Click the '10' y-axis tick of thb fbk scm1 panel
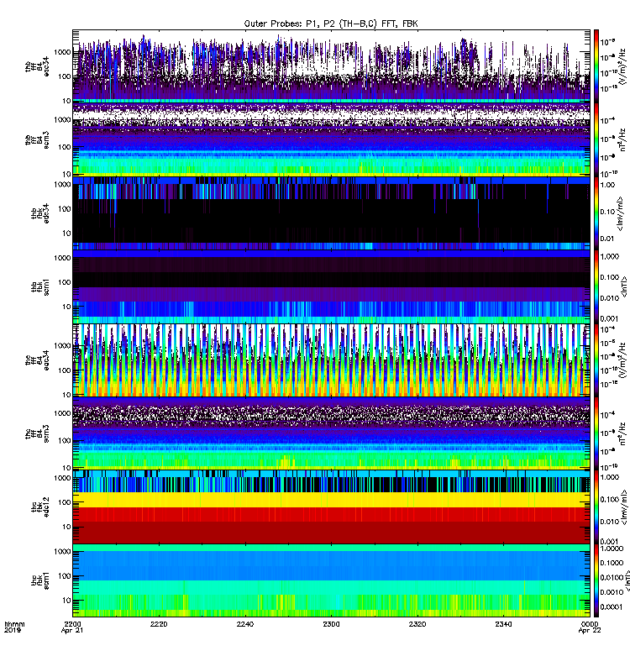This screenshot has height=672, width=630. coord(66,307)
